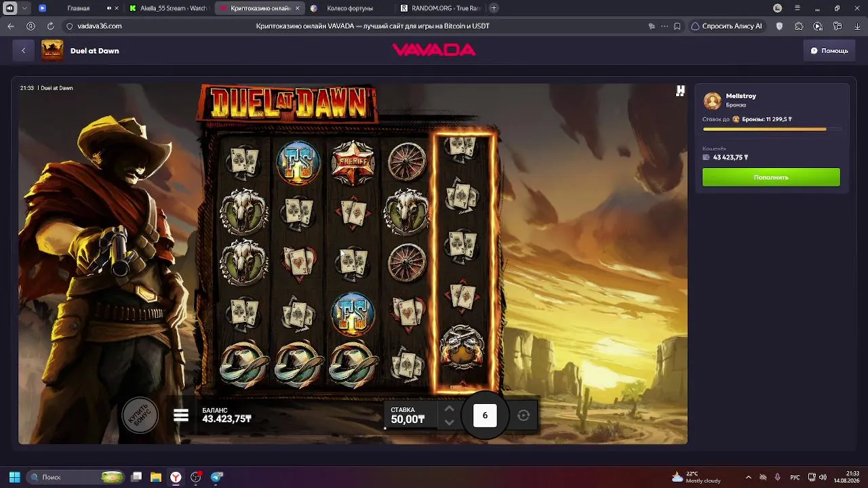Open the pinned blue tab
This screenshot has height=488, width=868.
click(x=42, y=8)
